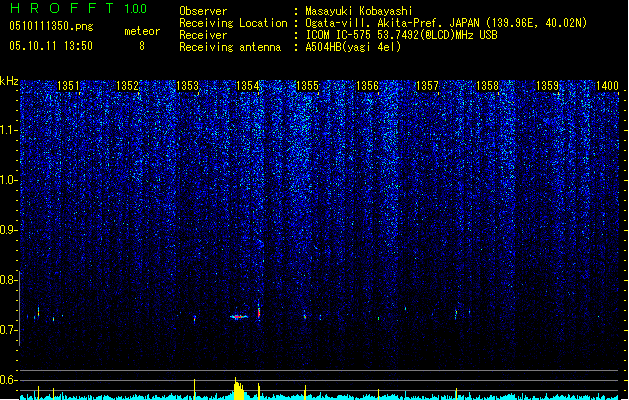
Task: Click the 0.9 kHz axis label
Action: tap(8, 230)
